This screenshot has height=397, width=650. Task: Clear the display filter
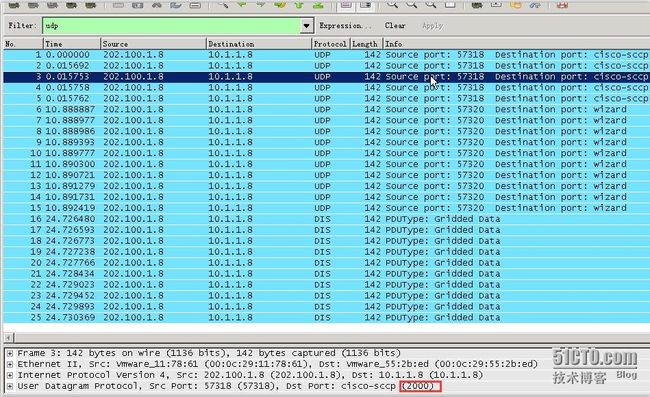(x=395, y=26)
